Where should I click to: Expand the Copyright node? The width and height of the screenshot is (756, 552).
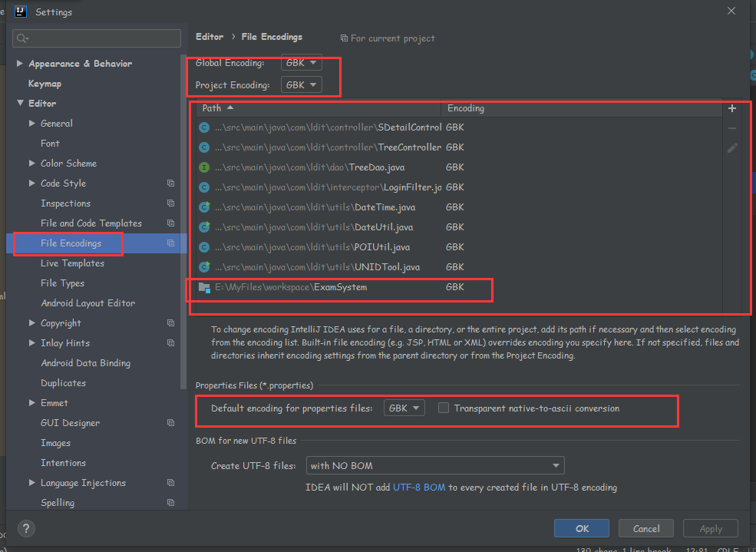(x=31, y=323)
